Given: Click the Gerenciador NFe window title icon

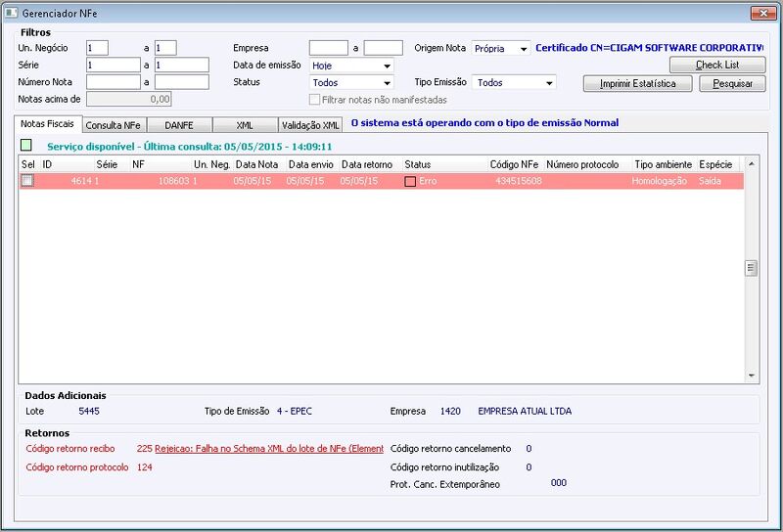Looking at the screenshot, I should tap(11, 13).
